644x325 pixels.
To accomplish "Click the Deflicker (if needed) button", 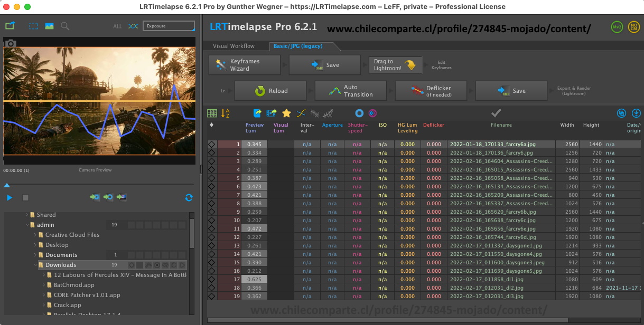I will pos(431,91).
